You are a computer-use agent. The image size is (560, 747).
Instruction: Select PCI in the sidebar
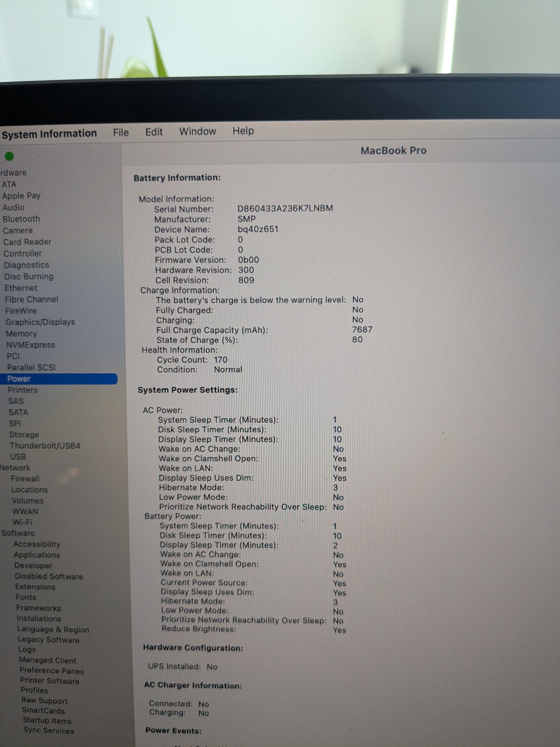click(13, 356)
